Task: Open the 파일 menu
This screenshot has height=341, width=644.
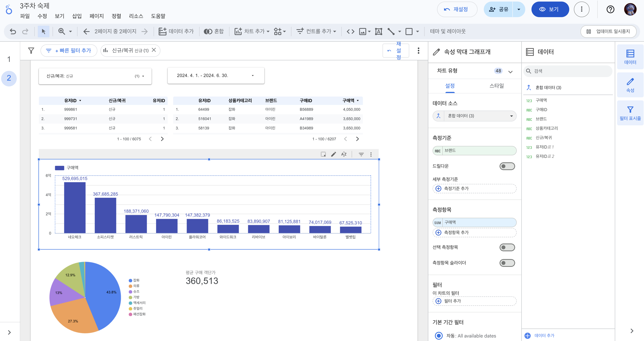Action: tap(25, 16)
